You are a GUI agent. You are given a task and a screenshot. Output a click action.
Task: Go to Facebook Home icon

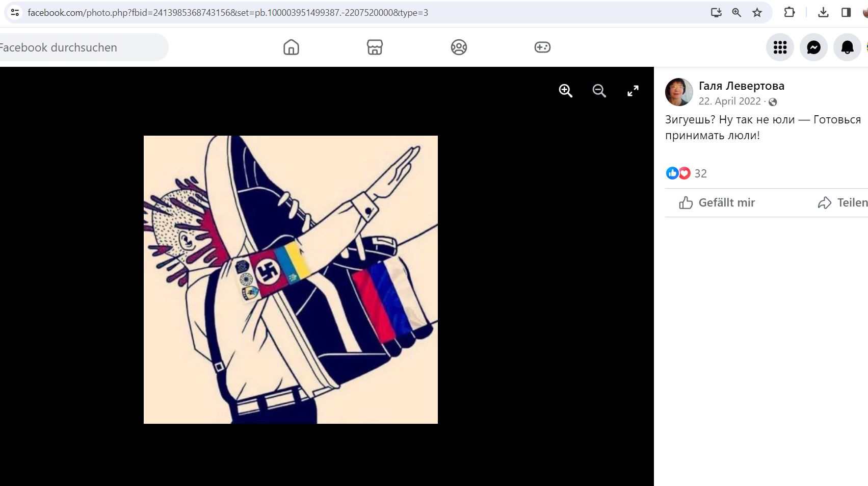[x=291, y=47]
